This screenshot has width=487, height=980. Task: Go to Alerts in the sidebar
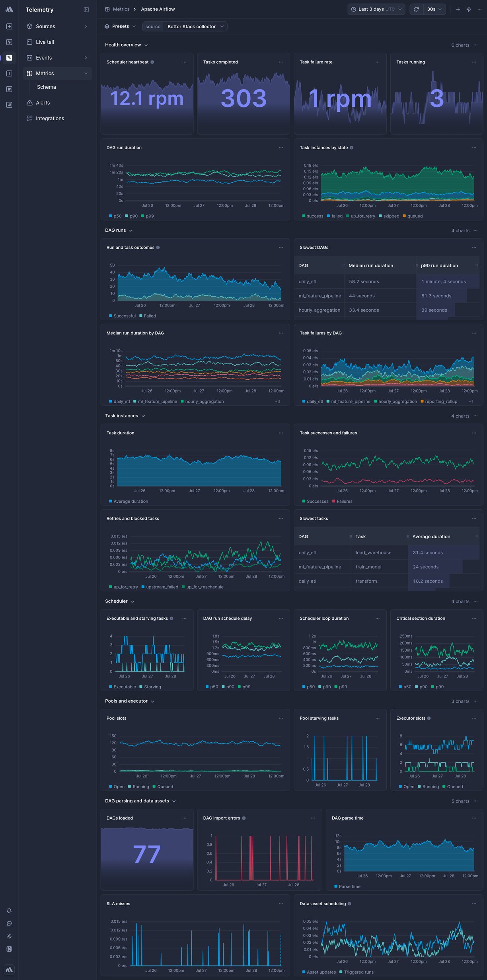coord(57,103)
